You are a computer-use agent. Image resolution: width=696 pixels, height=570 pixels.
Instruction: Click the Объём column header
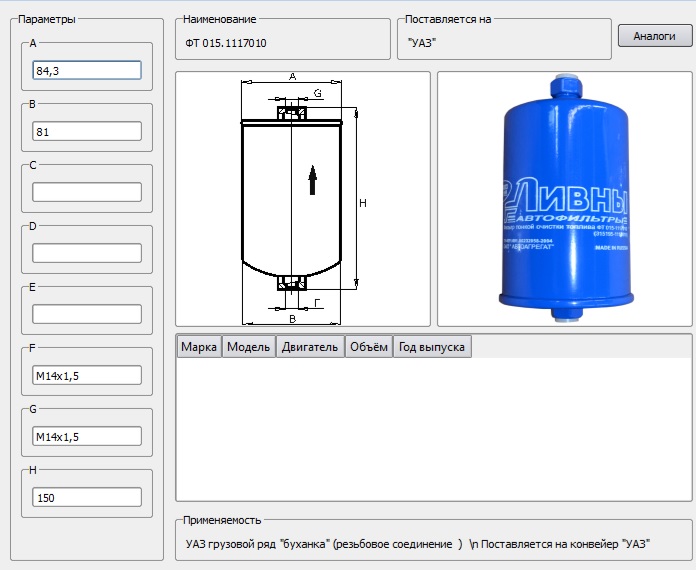point(368,347)
